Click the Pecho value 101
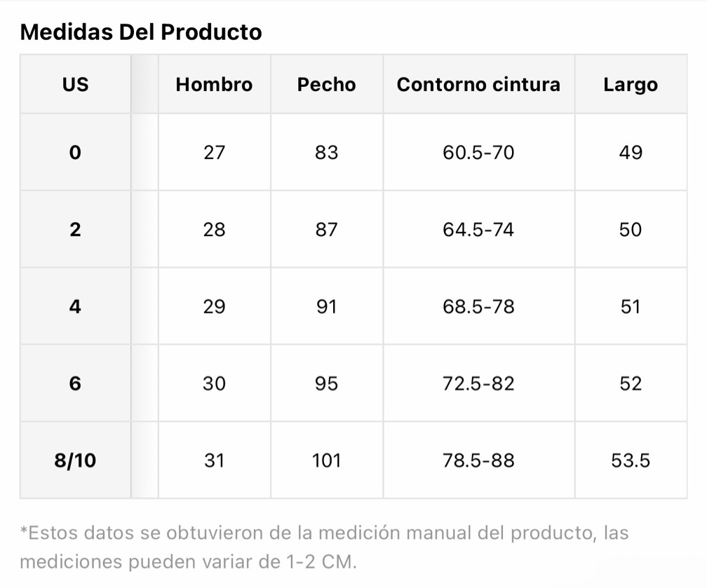The image size is (707, 588). 326,460
